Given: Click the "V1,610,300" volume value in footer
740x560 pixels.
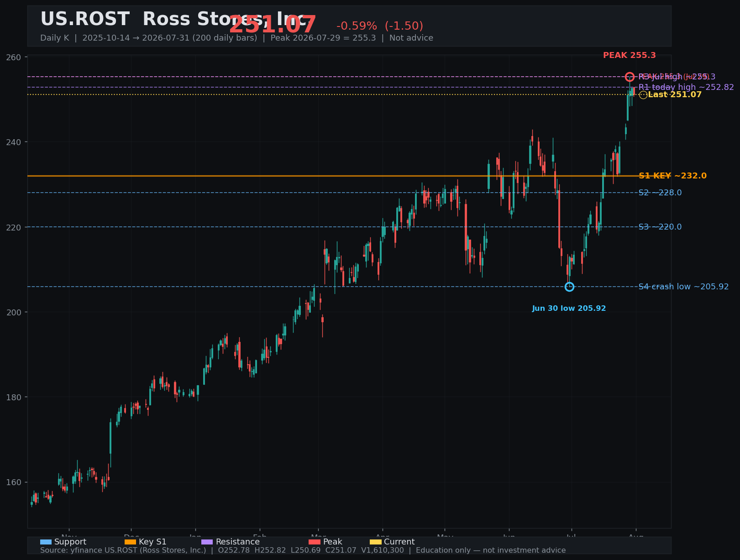Looking at the screenshot, I should point(382,550).
